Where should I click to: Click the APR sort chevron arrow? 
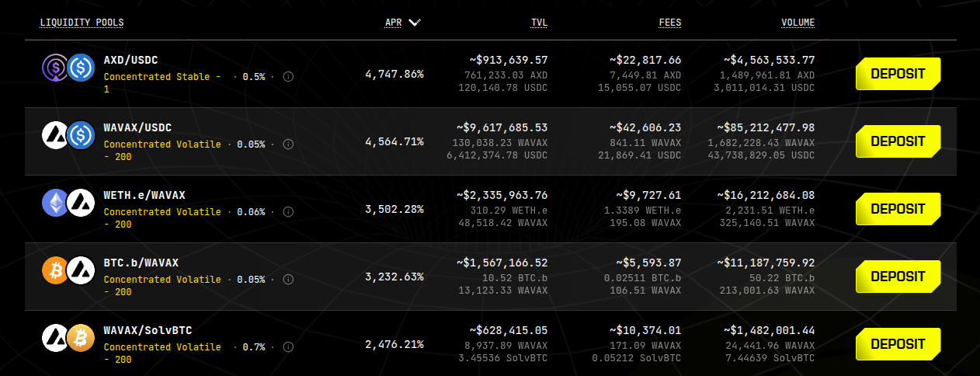pos(415,23)
